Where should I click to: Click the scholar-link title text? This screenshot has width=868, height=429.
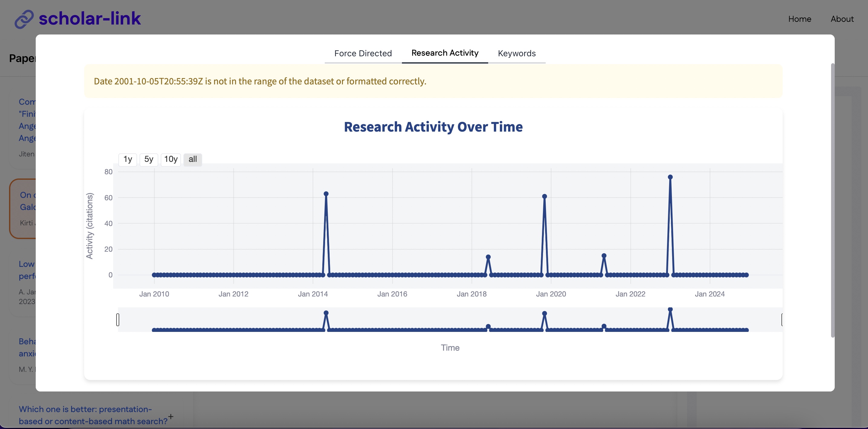point(90,18)
